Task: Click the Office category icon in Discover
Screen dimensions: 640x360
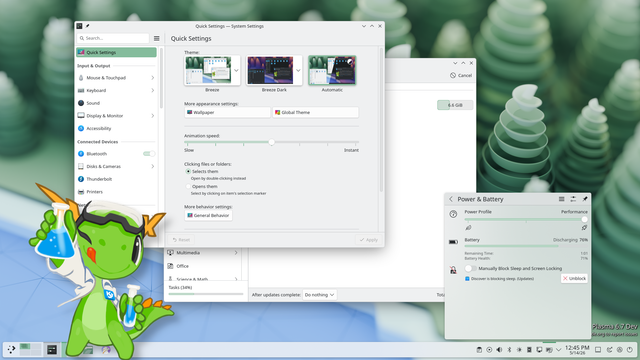Action: [170, 266]
